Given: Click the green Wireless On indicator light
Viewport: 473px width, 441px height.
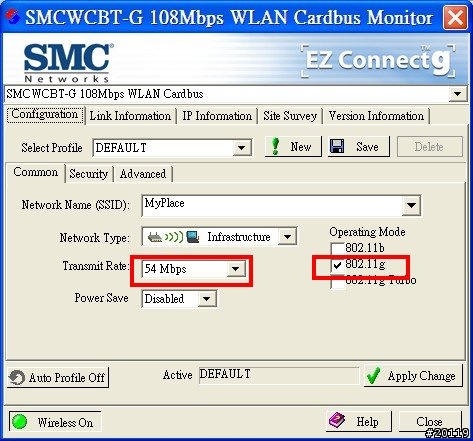Looking at the screenshot, I should coord(19,422).
